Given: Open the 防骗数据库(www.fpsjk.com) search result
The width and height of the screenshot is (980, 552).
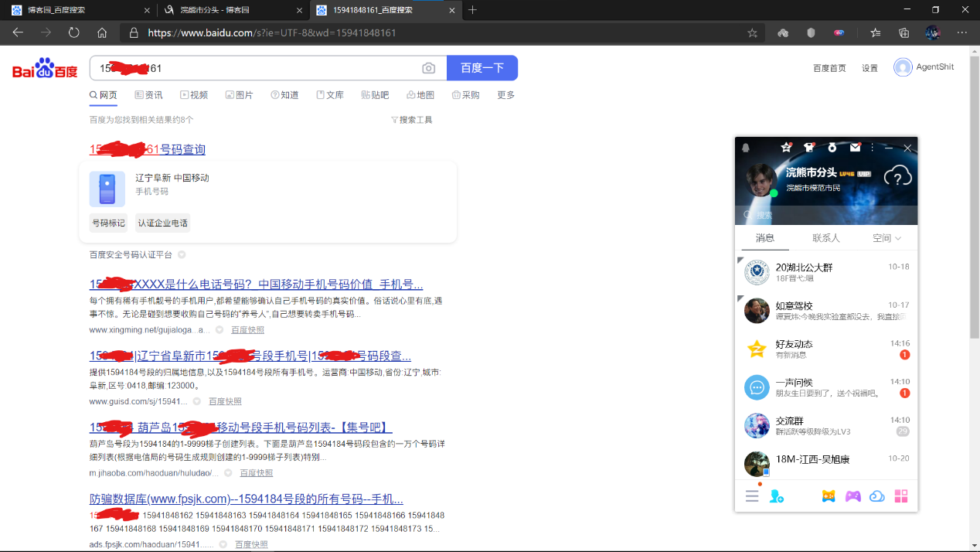Looking at the screenshot, I should coord(247,499).
